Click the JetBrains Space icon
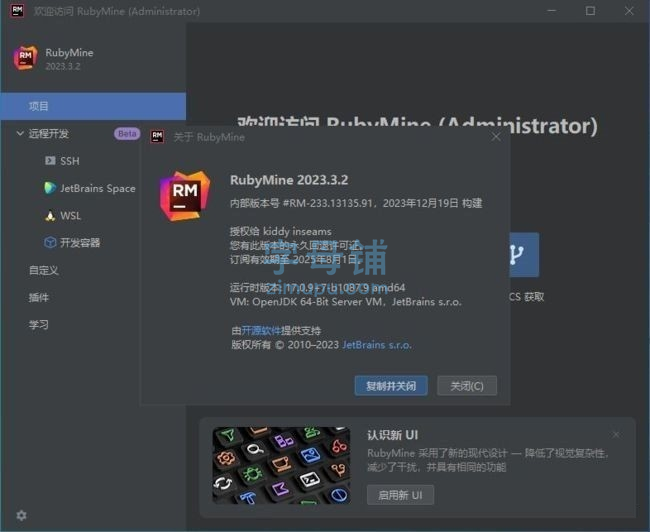This screenshot has height=532, width=650. (50, 188)
